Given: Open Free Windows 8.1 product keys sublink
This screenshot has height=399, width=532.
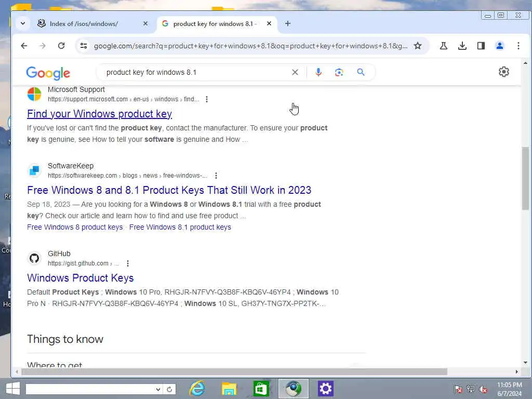Looking at the screenshot, I should [180, 228].
